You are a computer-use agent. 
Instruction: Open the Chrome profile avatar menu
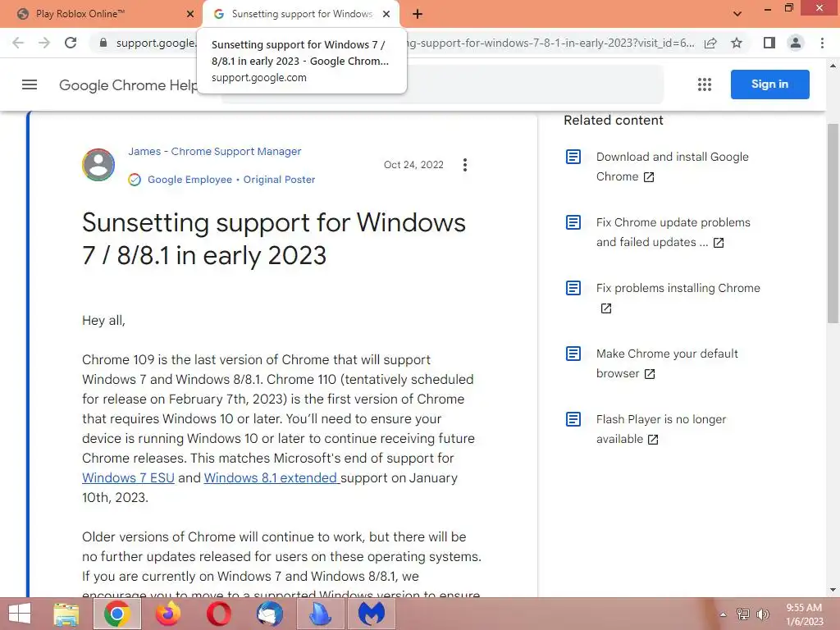[x=796, y=43]
